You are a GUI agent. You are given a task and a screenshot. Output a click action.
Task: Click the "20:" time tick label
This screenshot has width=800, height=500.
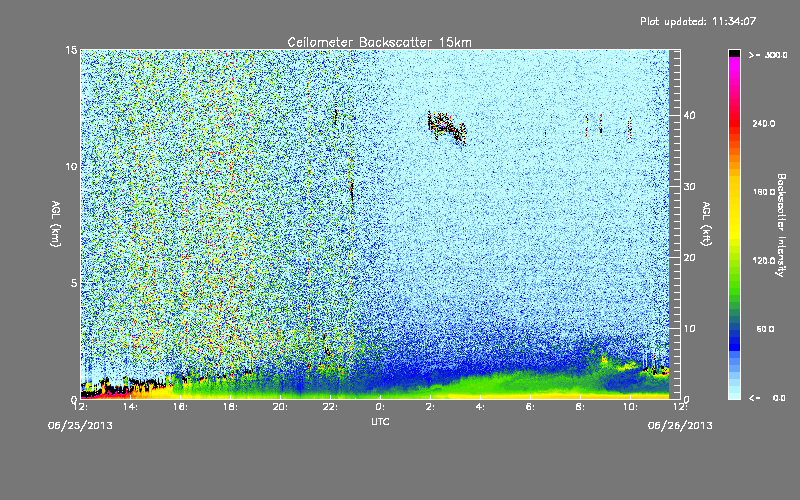click(x=281, y=407)
